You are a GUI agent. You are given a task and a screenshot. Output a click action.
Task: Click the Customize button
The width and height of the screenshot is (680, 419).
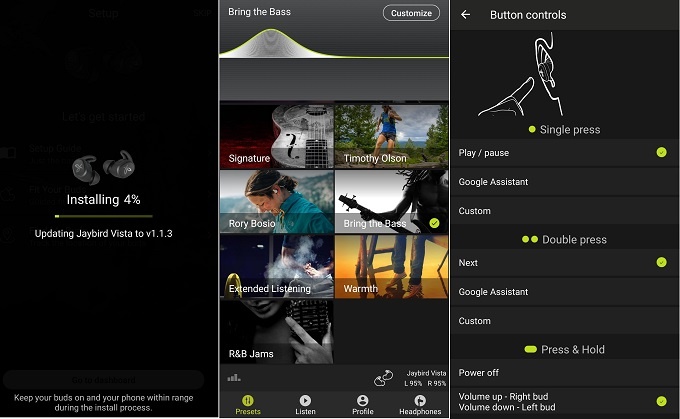411,13
